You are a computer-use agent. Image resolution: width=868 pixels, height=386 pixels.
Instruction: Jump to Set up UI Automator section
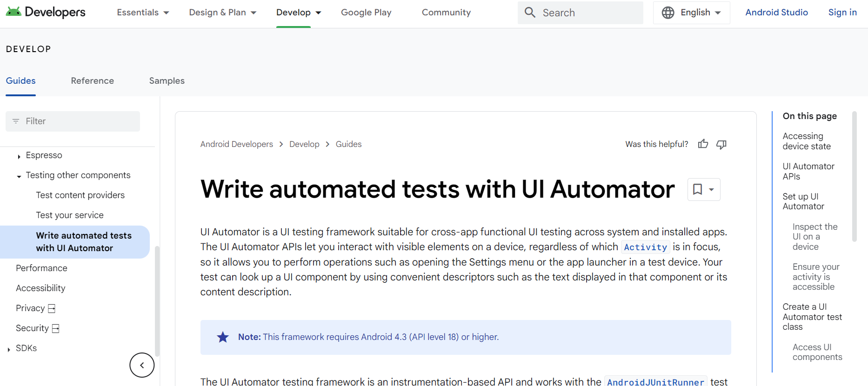pyautogui.click(x=803, y=201)
